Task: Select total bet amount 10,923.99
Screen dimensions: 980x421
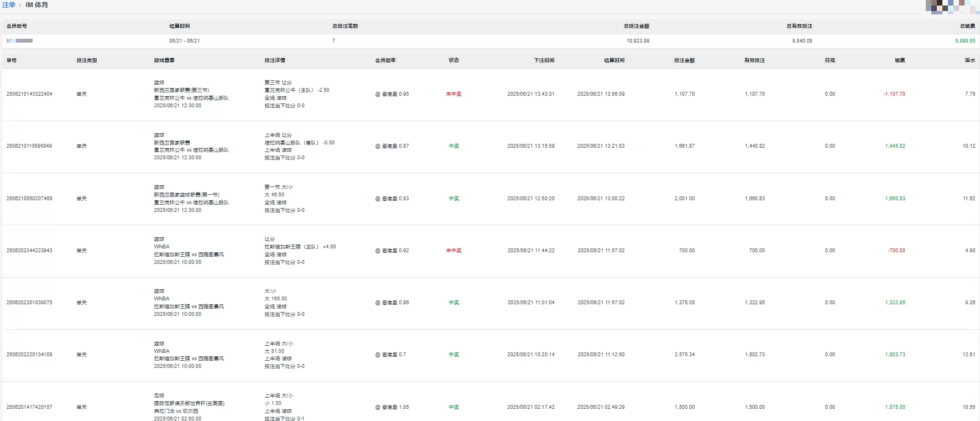Action: pos(638,41)
